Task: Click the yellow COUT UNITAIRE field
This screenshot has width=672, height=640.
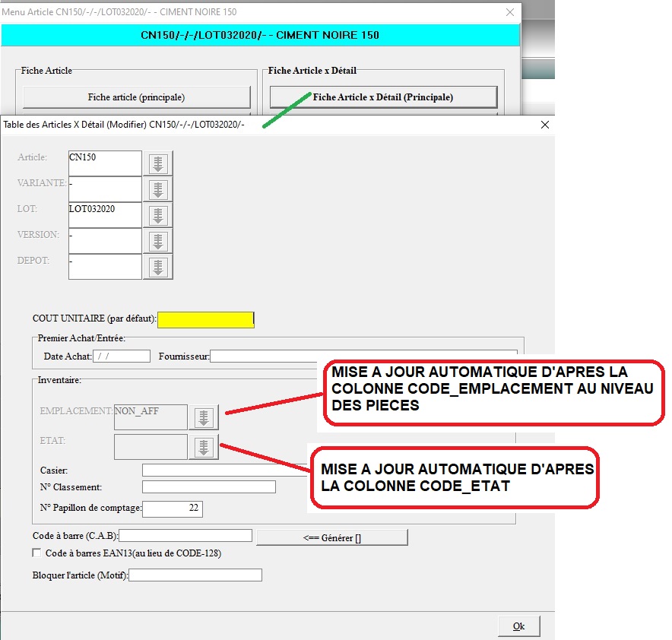Action: pyautogui.click(x=205, y=320)
